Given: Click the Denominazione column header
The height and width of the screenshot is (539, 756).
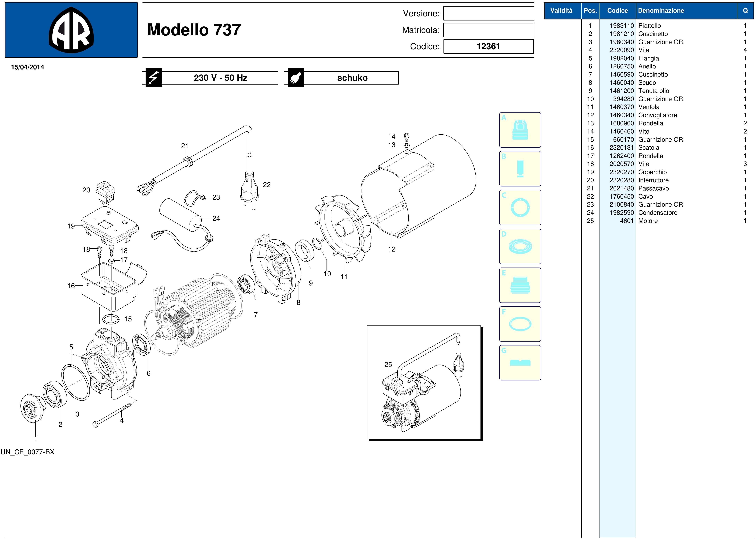Looking at the screenshot, I should click(x=661, y=11).
